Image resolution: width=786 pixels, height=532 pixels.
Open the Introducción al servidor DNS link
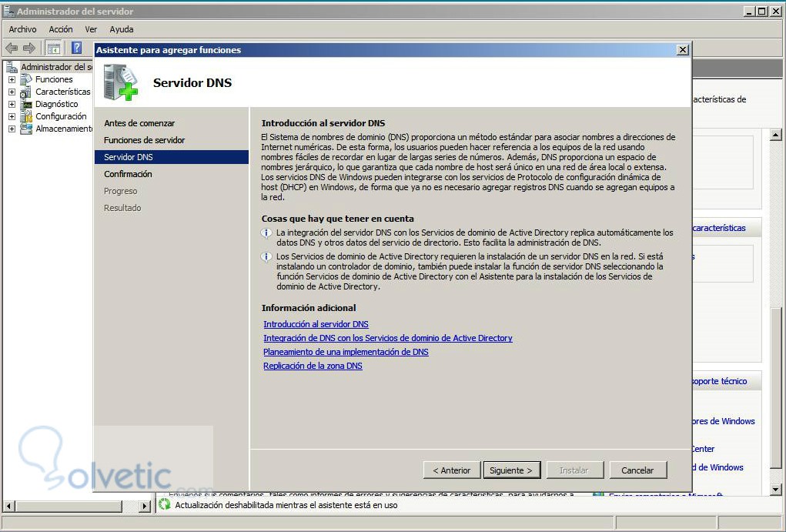tap(316, 324)
